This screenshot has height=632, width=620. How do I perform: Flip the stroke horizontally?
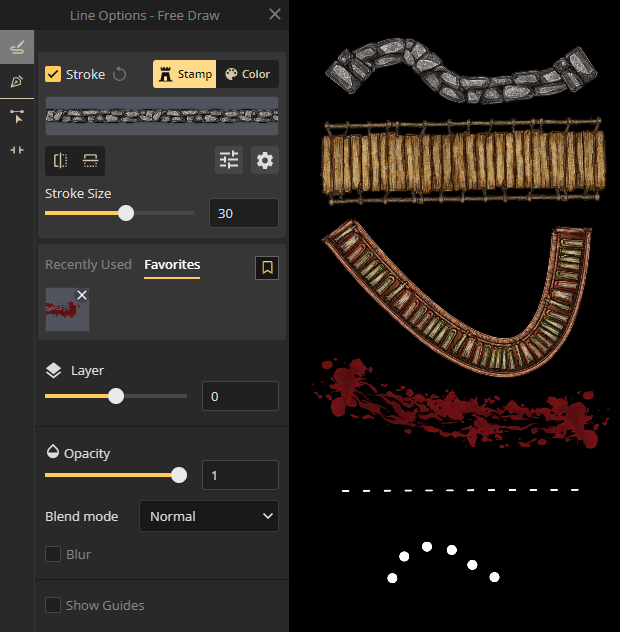click(x=61, y=160)
